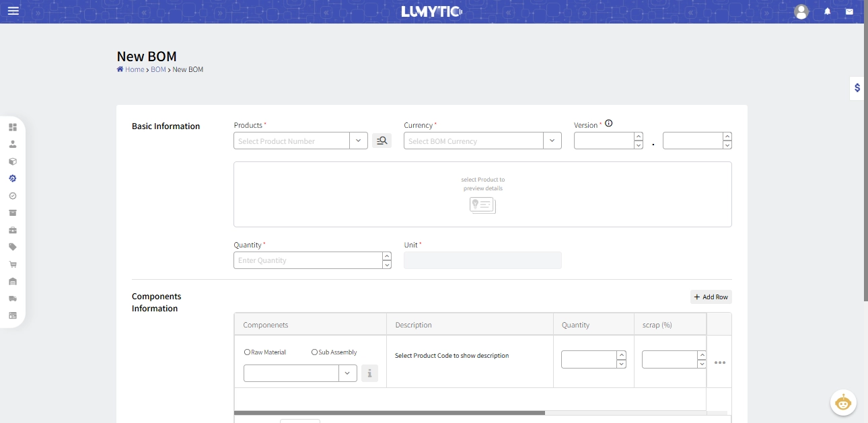This screenshot has width=868, height=423.
Task: Open the mail envelope icon
Action: (x=849, y=11)
